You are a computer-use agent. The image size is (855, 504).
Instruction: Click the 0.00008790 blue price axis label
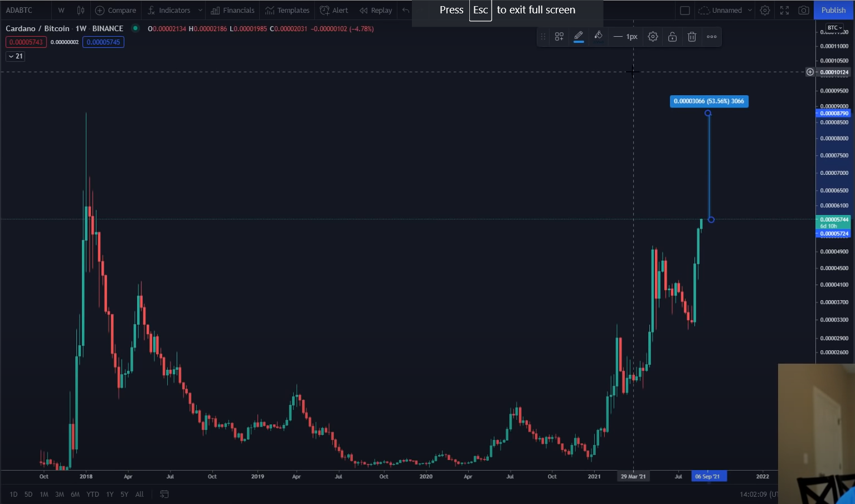click(x=834, y=113)
